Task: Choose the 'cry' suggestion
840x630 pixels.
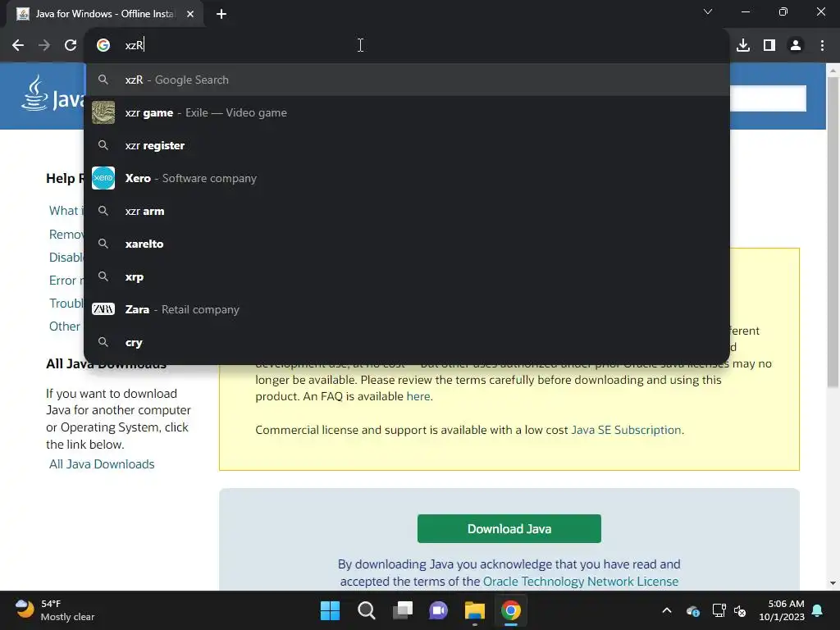Action: pyautogui.click(x=407, y=342)
